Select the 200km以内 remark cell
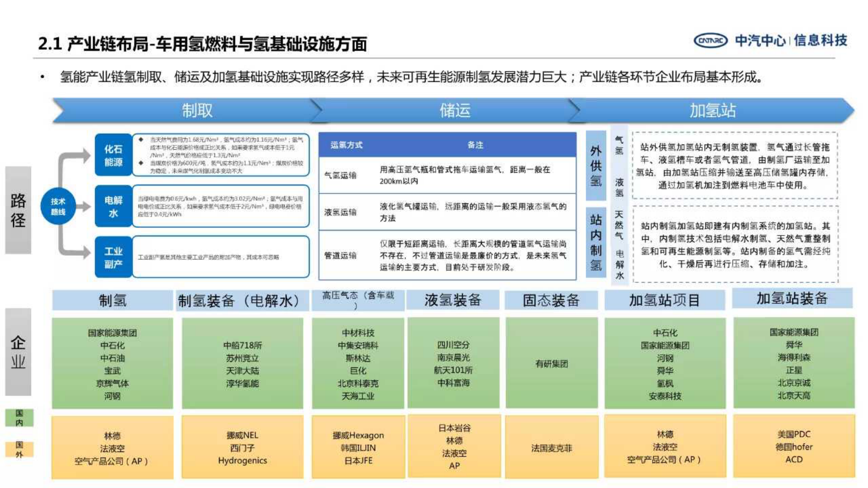868x488 pixels. [x=465, y=175]
